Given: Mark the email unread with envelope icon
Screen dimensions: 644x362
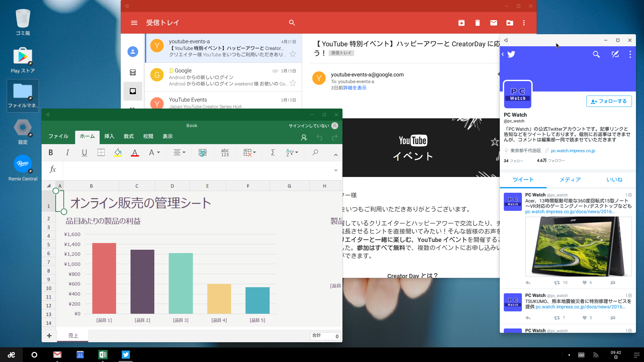Looking at the screenshot, I should pyautogui.click(x=493, y=23).
